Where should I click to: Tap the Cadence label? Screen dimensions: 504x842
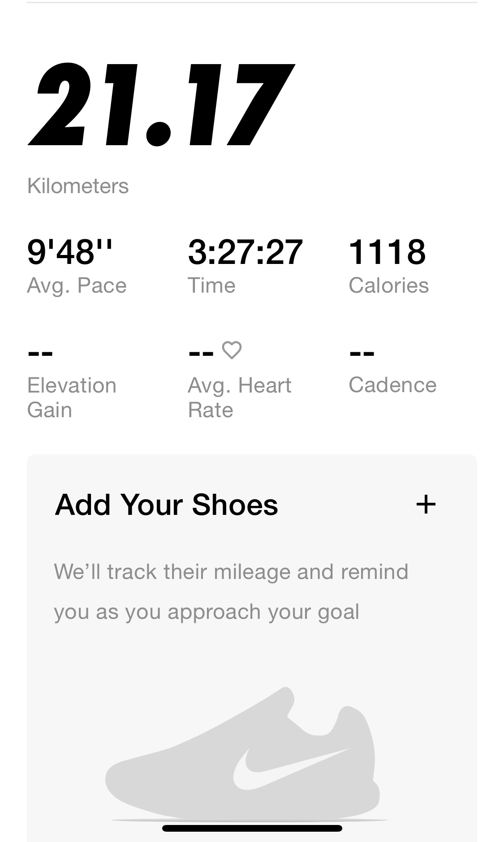392,385
